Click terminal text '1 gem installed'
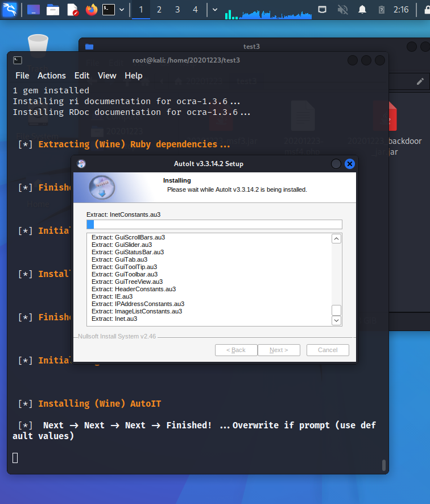 pyautogui.click(x=51, y=90)
